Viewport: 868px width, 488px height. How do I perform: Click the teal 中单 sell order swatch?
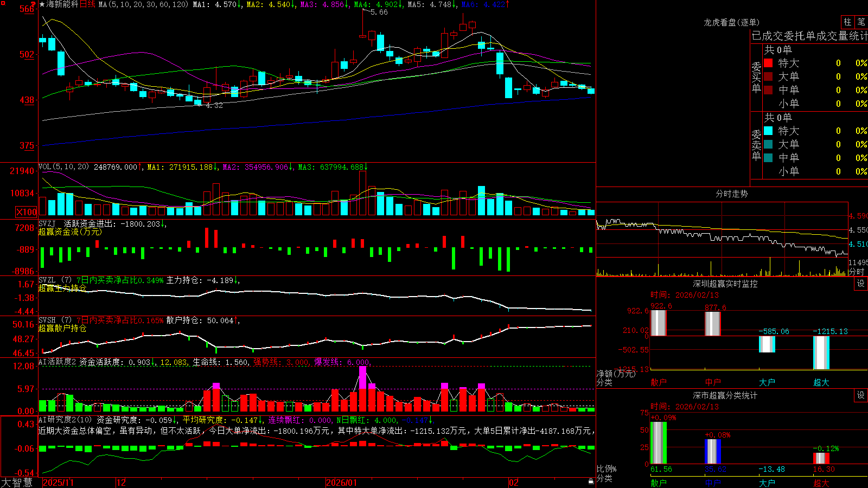pos(768,157)
